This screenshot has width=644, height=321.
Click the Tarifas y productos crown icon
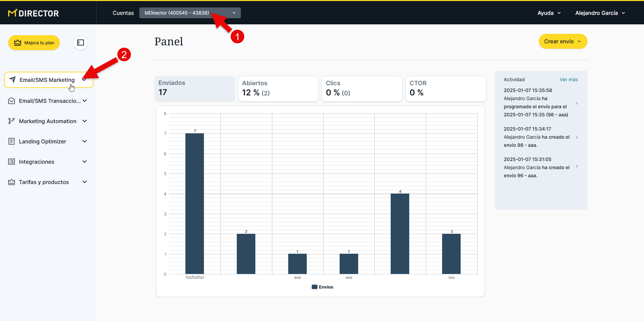click(11, 182)
